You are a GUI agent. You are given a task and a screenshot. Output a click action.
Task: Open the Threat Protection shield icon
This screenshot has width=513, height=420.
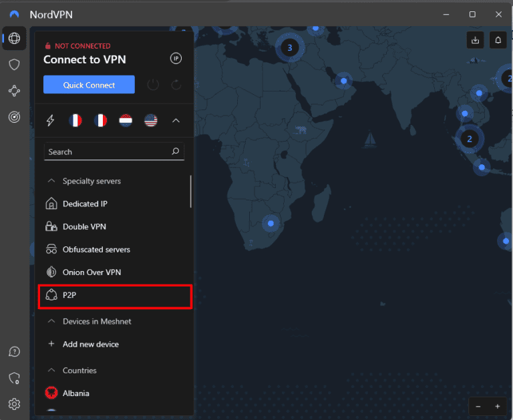tap(14, 65)
